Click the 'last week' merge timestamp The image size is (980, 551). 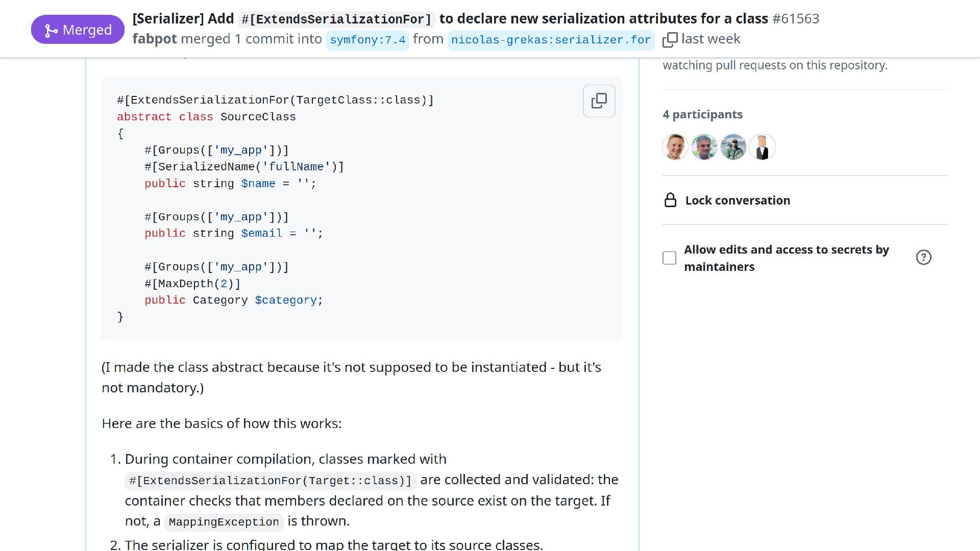[x=710, y=39]
